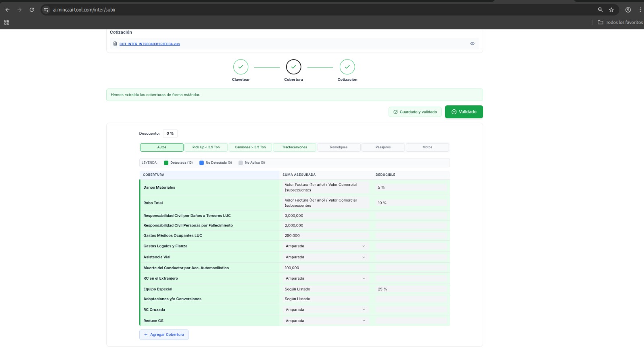Edit the 2,000,000 suma asegurada field
The width and height of the screenshot is (644, 352).
click(x=325, y=226)
